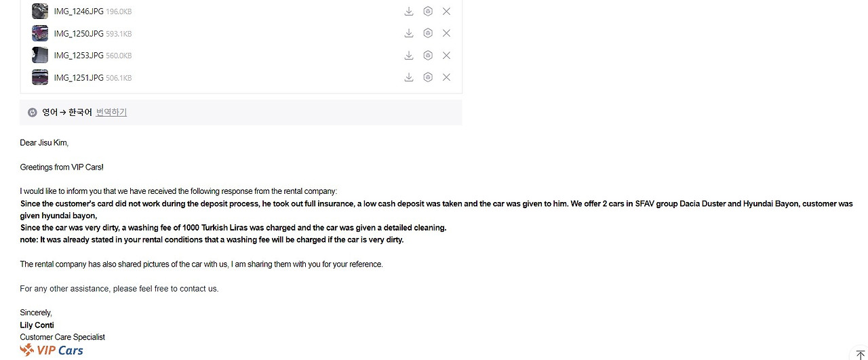
Task: Download the IMG_1253.JPG attachment
Action: pyautogui.click(x=409, y=56)
